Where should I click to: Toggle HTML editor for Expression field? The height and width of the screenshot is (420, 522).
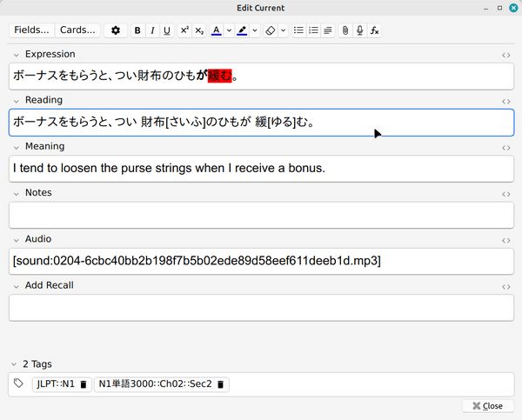click(x=506, y=56)
